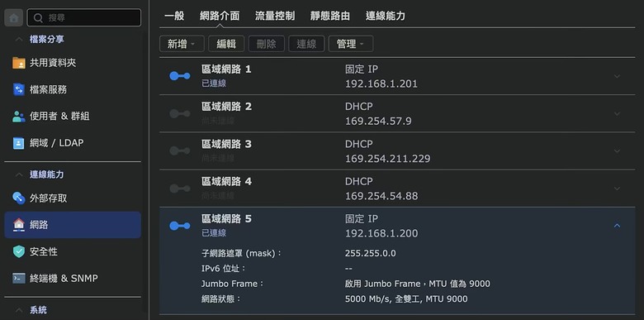Image resolution: width=644 pixels, height=320 pixels.
Task: Open 網域 / LDAP icon
Action: point(18,143)
